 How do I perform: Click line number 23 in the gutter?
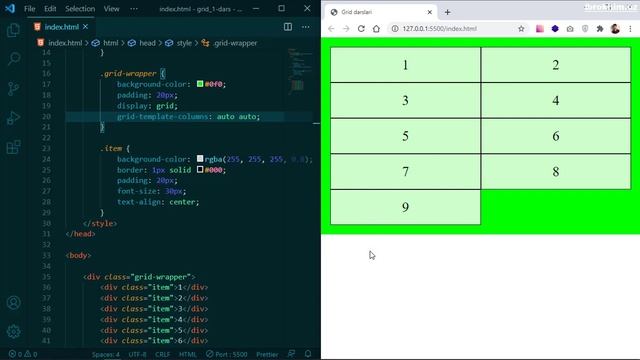47,149
